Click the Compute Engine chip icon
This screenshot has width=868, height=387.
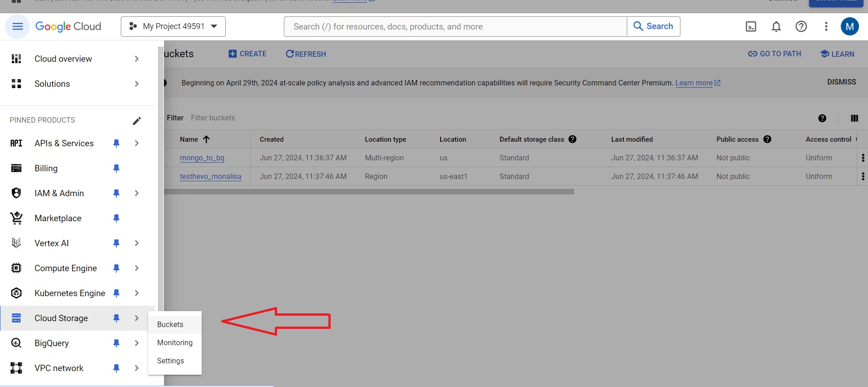16,268
